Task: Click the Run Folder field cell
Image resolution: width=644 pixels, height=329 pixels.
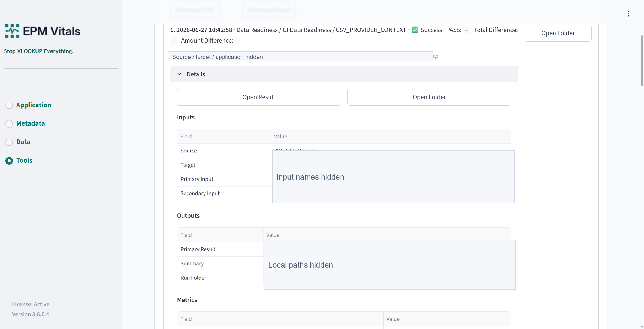Action: pos(220,278)
